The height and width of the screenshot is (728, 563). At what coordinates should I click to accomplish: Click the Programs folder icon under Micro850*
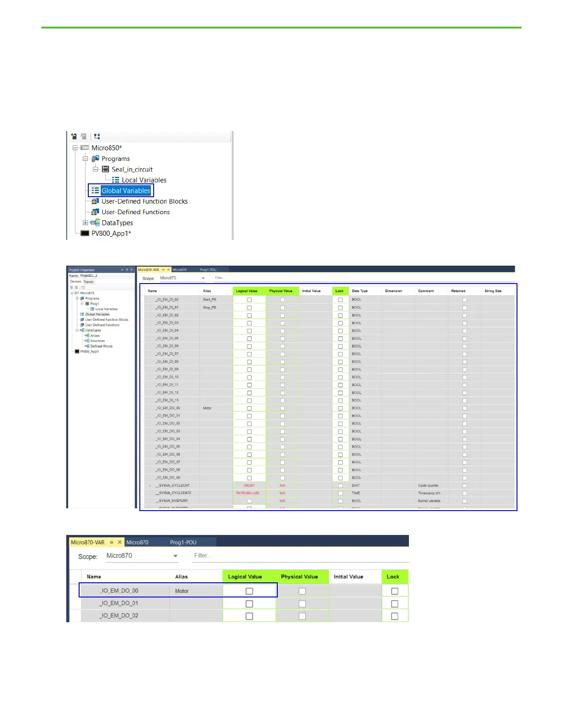click(95, 159)
